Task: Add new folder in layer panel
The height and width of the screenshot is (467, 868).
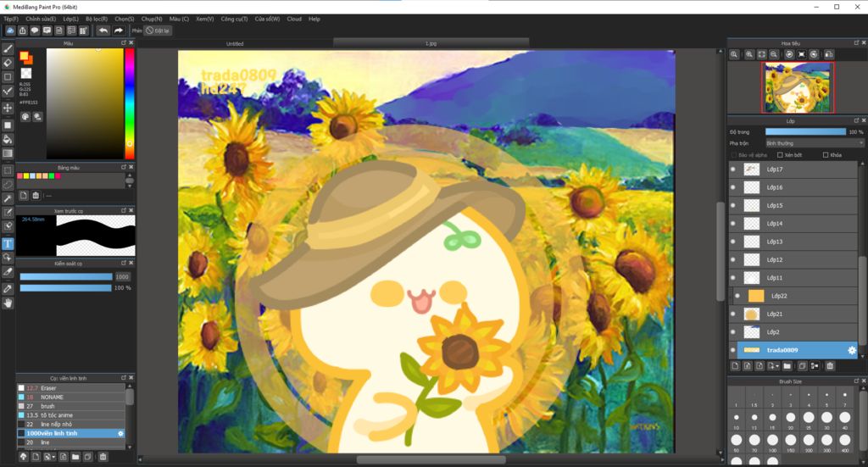Action: pos(787,366)
